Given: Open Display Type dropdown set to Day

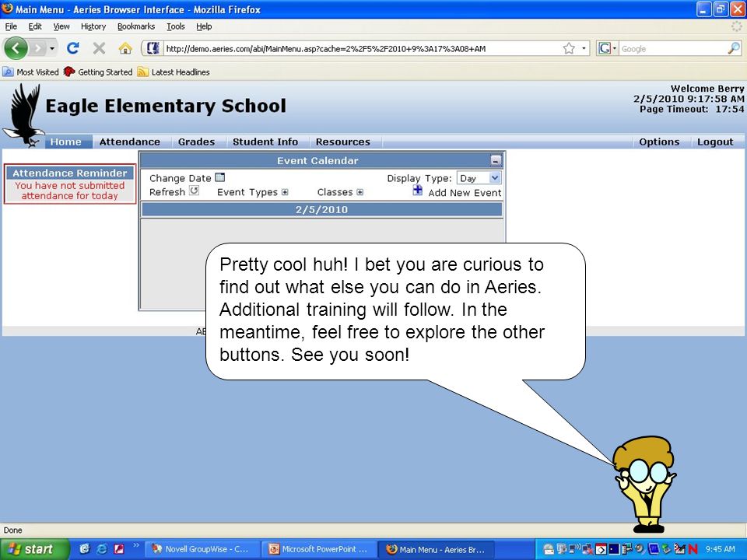Looking at the screenshot, I should (479, 178).
